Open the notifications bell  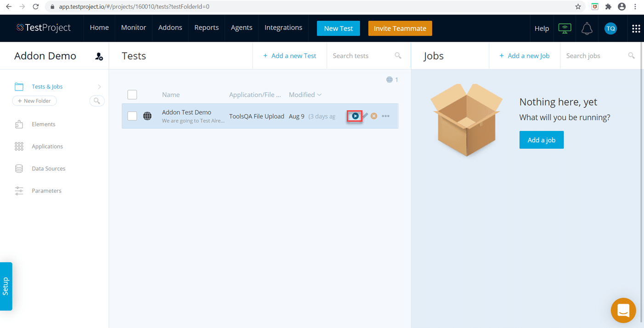587,28
